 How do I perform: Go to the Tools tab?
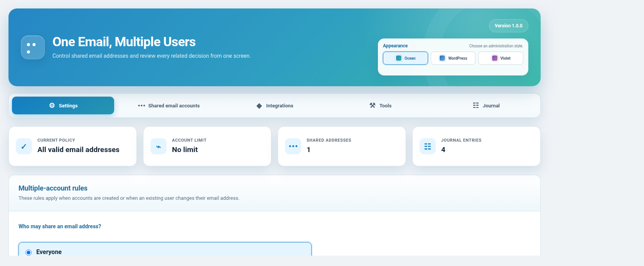[380, 105]
